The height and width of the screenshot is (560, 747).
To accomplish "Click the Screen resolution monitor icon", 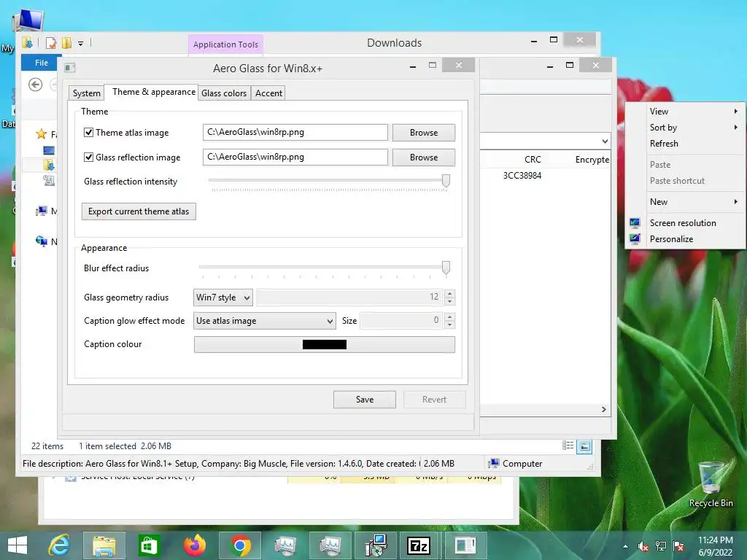I will tap(635, 223).
